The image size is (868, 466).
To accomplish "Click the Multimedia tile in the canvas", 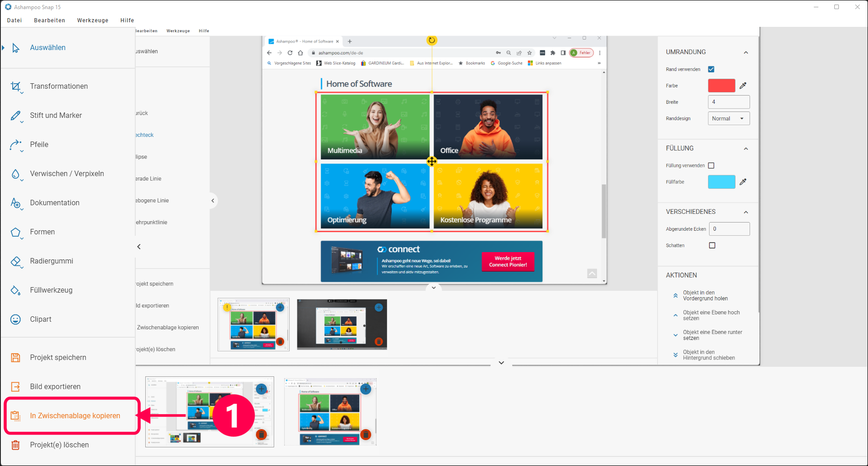I will pyautogui.click(x=375, y=127).
